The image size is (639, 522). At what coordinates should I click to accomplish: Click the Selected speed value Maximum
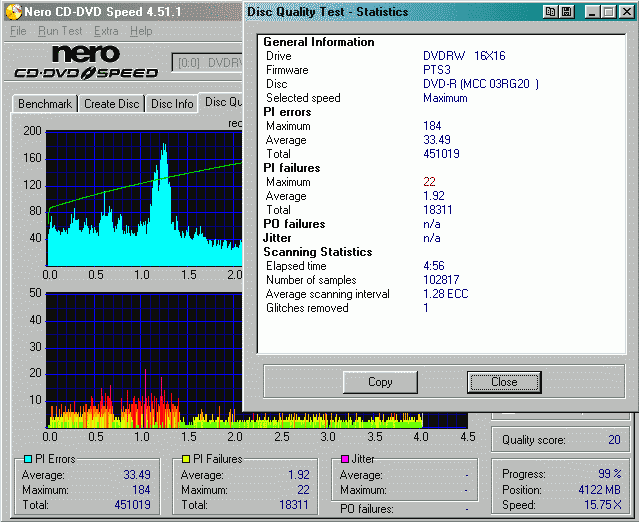[445, 98]
